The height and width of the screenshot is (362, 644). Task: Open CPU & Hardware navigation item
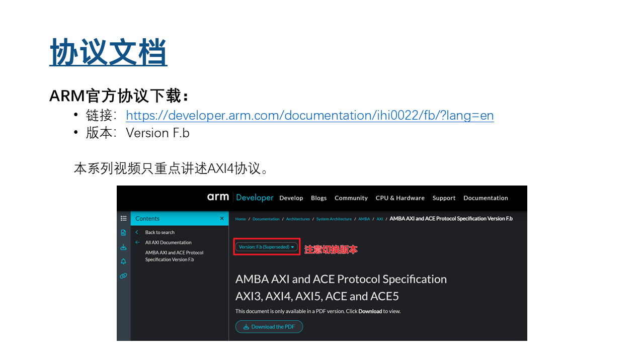pyautogui.click(x=400, y=198)
